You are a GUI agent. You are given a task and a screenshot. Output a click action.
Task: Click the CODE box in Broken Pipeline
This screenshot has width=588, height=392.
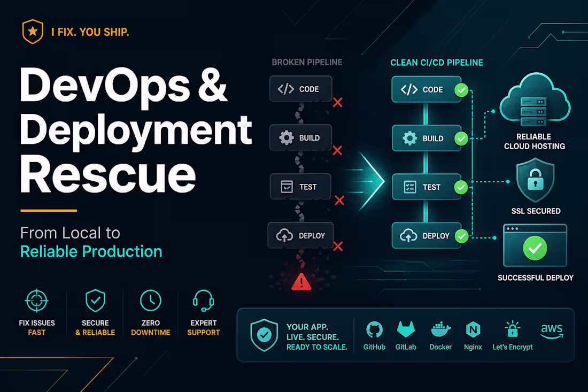click(301, 89)
